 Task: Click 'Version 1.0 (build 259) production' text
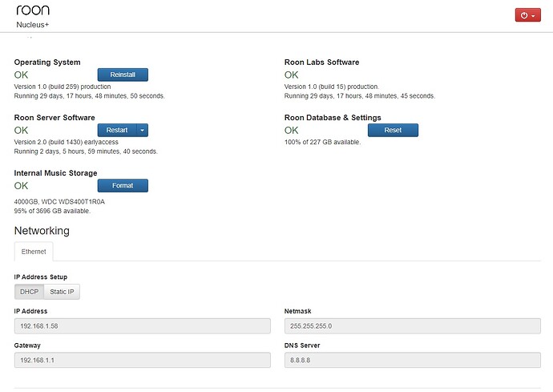(63, 87)
